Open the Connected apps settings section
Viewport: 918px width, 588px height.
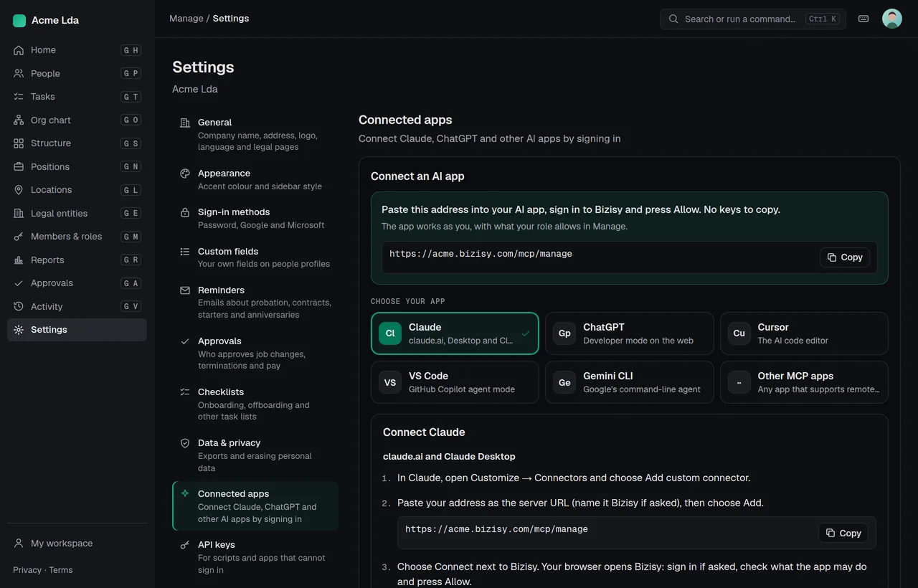(x=255, y=506)
